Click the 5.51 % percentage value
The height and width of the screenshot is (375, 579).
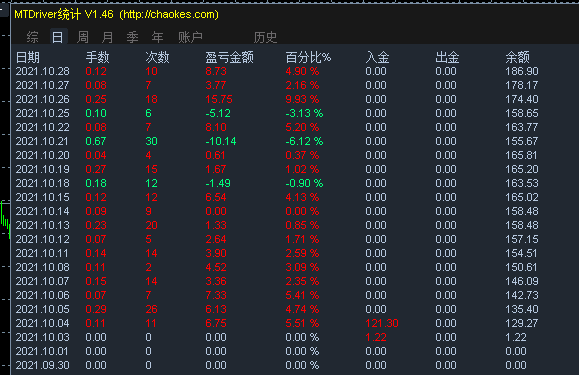tap(302, 324)
